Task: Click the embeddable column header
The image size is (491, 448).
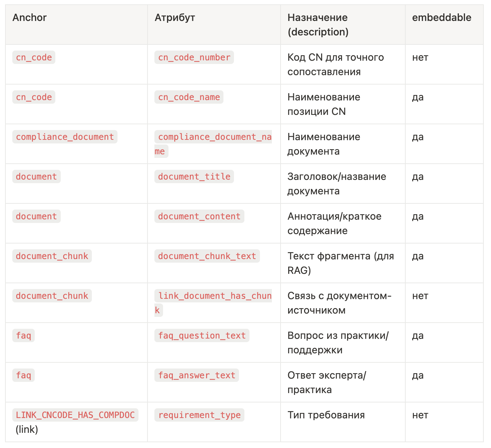Action: click(441, 17)
